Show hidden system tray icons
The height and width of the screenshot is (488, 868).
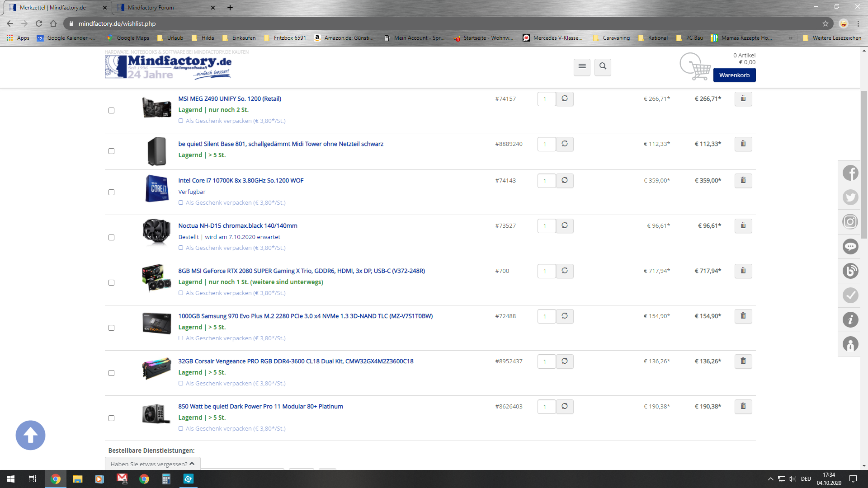[x=770, y=479]
